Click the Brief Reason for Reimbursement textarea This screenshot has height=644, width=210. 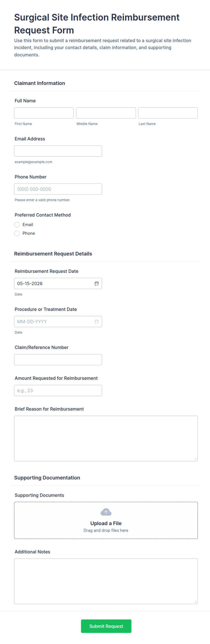(106, 438)
